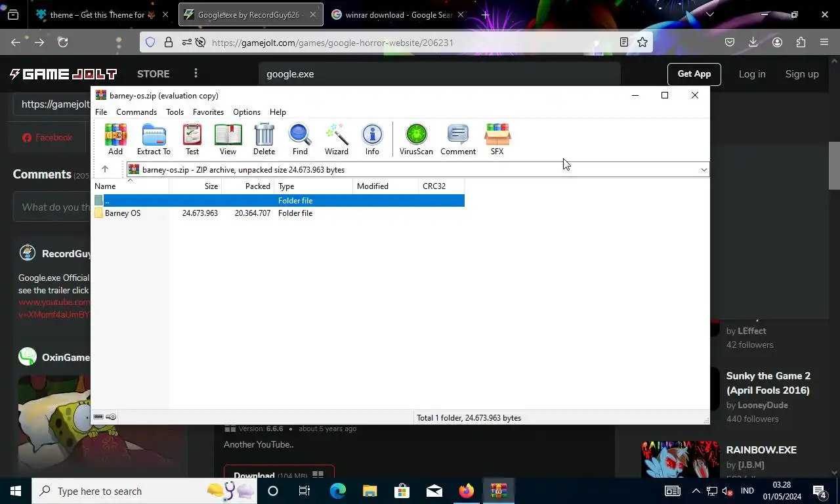Screen dimensions: 840x504
Task: Open Microsoft Edge from the taskbar
Action: pyautogui.click(x=337, y=491)
